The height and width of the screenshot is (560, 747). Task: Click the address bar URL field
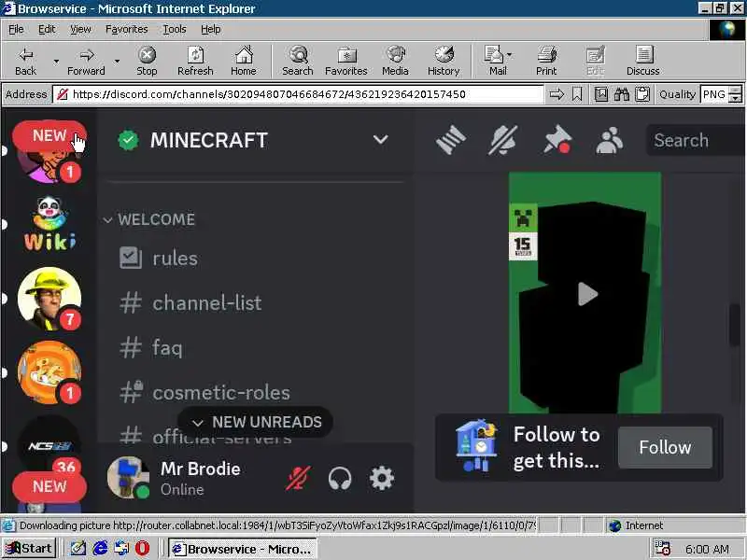click(298, 94)
